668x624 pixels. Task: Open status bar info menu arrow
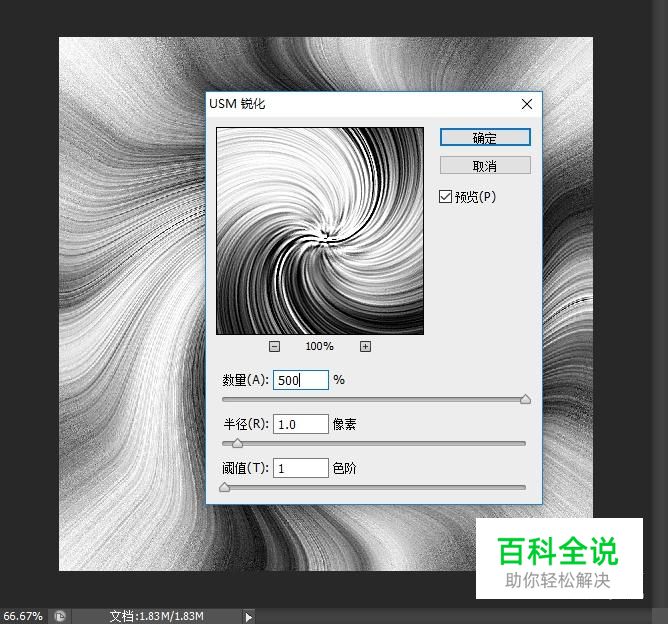coord(249,616)
